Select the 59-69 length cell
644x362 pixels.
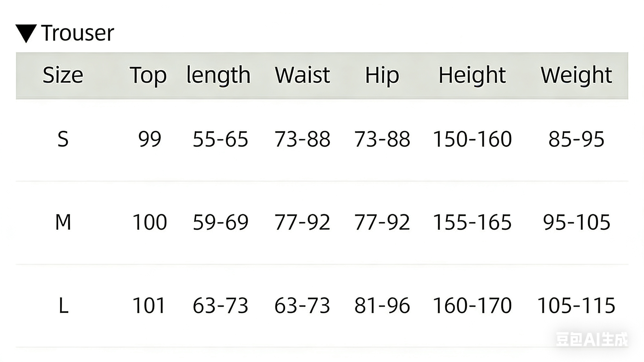pos(220,222)
